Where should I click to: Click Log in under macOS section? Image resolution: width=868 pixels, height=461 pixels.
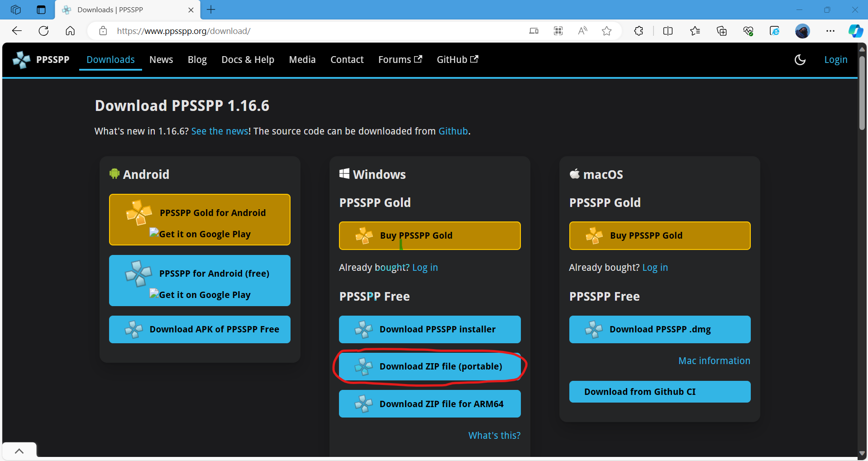(x=655, y=268)
